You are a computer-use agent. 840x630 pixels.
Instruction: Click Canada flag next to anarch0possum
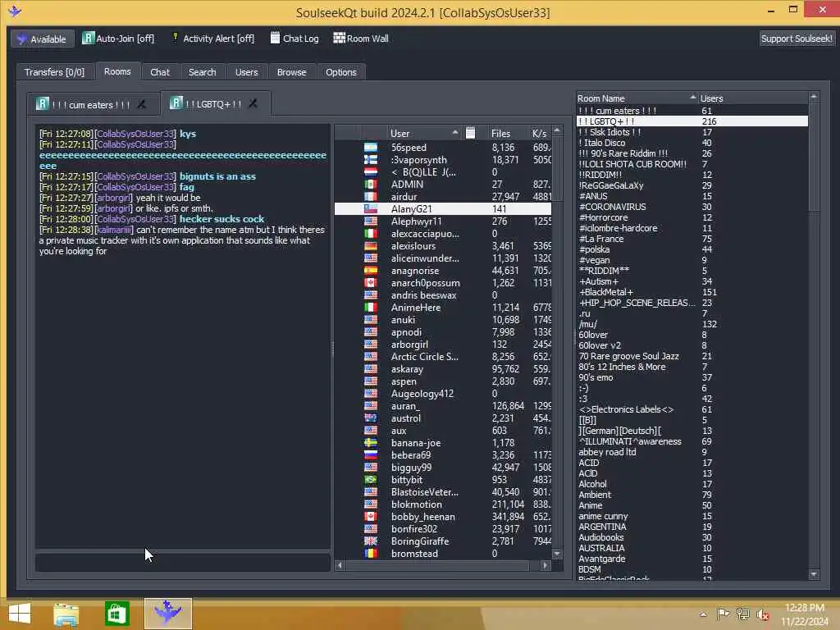370,283
